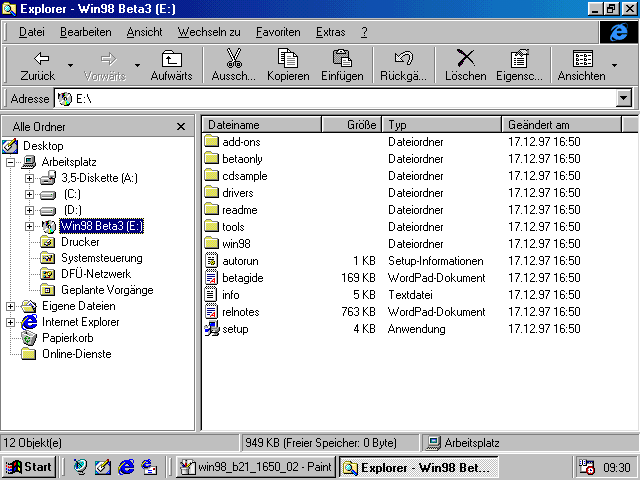Screen dimensions: 640x480
Task: Open the Datei menu
Action: 32,32
